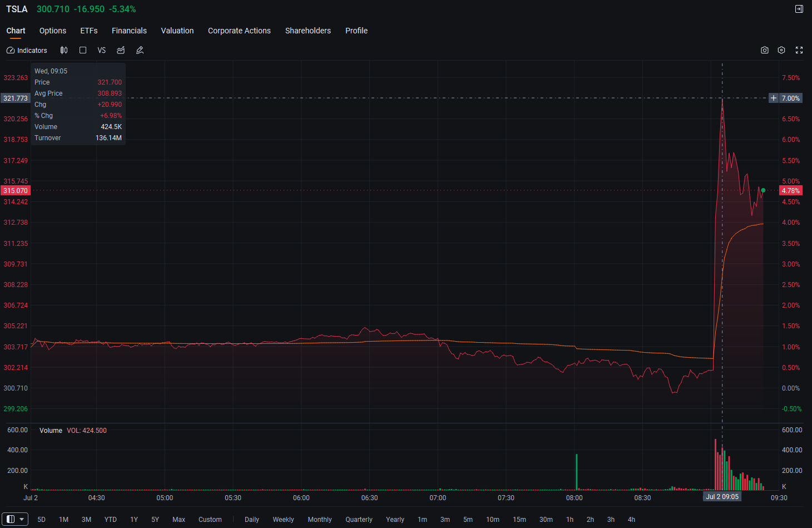The height and width of the screenshot is (528, 812).
Task: Select the 3h interval
Action: click(611, 520)
